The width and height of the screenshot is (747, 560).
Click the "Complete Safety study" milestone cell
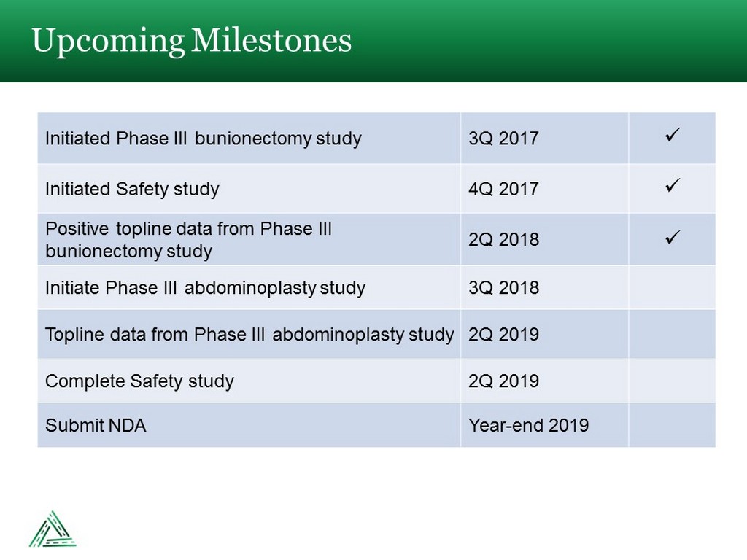(x=139, y=381)
